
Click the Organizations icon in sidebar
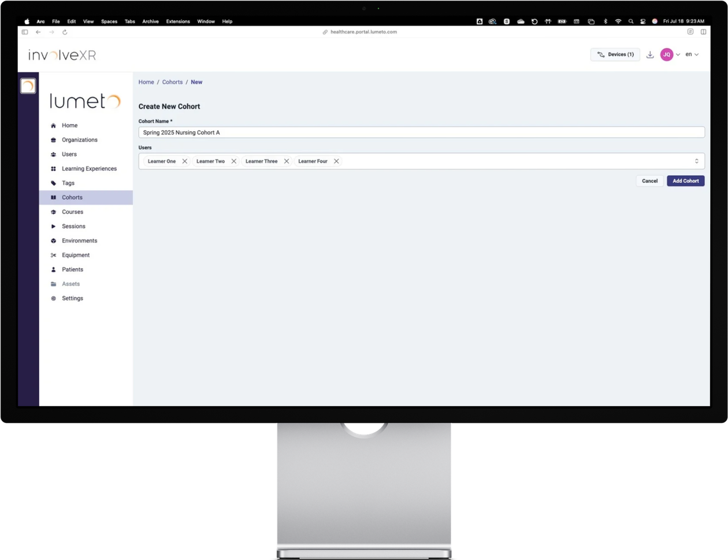[53, 140]
